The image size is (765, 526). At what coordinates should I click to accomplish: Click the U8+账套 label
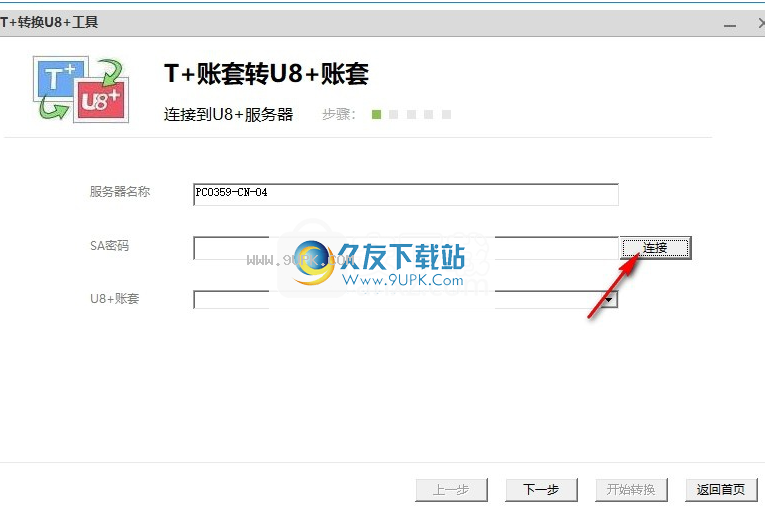point(115,299)
